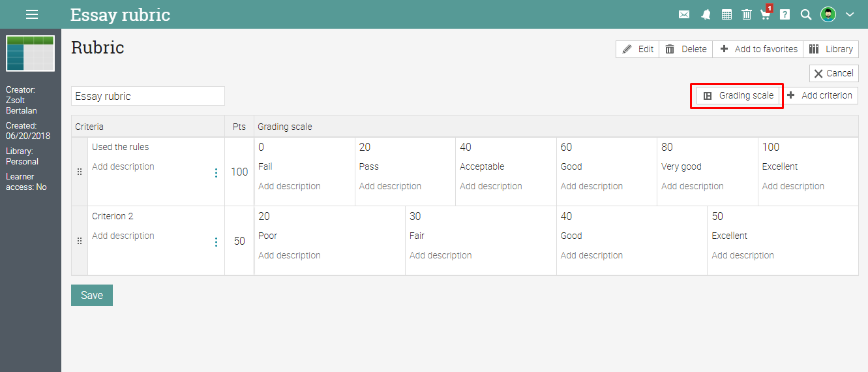
Task: Open the calendar icon in header
Action: 726,14
